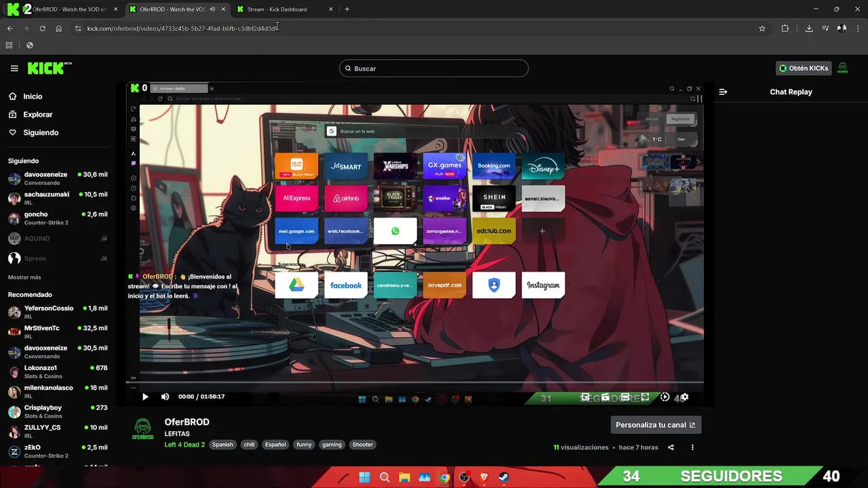Mute the active tab's audio speaker icon
The width and height of the screenshot is (868, 488).
[212, 9]
